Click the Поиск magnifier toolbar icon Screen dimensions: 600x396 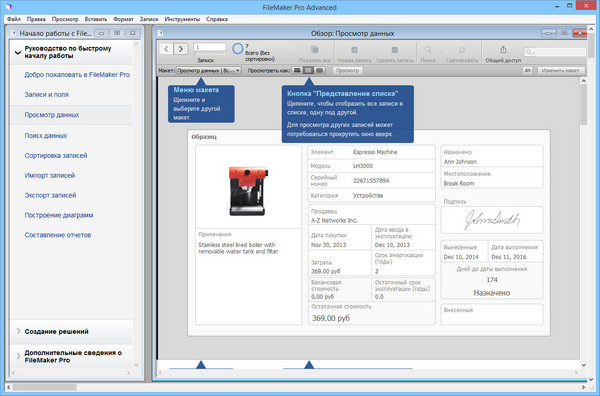pos(428,50)
